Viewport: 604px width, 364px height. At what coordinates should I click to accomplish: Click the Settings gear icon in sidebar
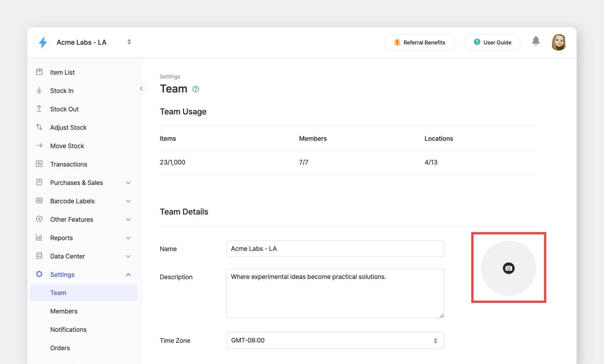tap(39, 274)
